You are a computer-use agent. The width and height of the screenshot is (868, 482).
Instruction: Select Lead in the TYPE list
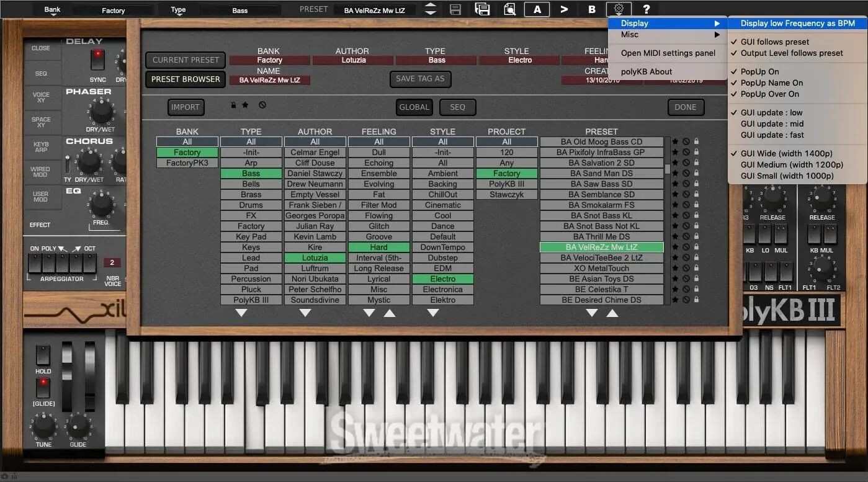(x=251, y=258)
